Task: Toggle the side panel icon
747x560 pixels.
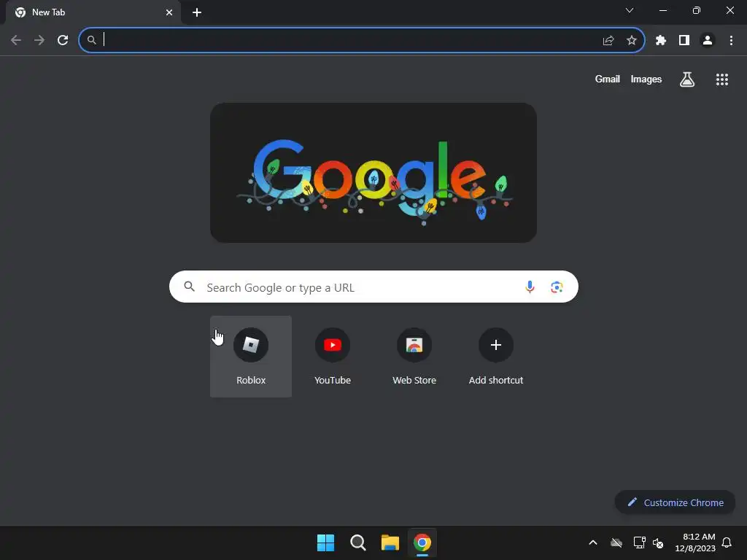Action: pyautogui.click(x=684, y=41)
